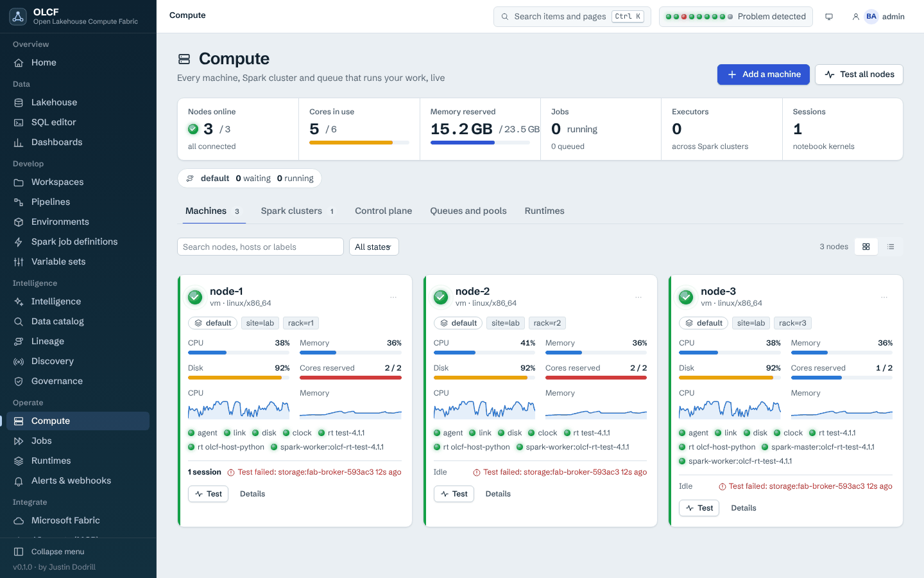Switch to Queues and pools tab
The image size is (924, 578).
[468, 211]
